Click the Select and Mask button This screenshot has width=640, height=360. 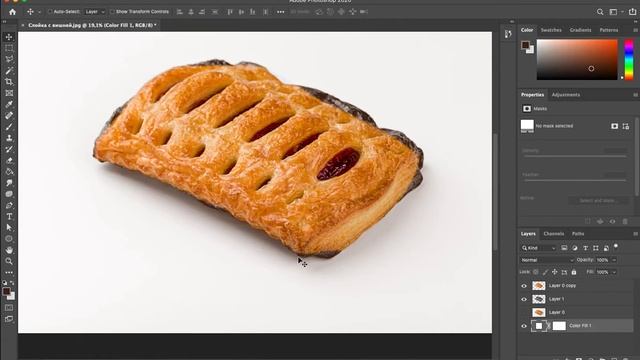tap(598, 201)
